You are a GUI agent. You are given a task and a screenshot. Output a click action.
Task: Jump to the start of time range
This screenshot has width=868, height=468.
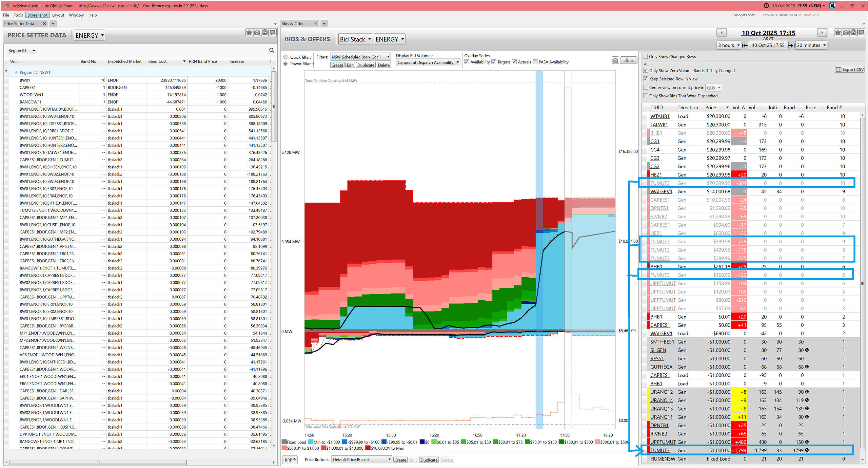pos(745,45)
